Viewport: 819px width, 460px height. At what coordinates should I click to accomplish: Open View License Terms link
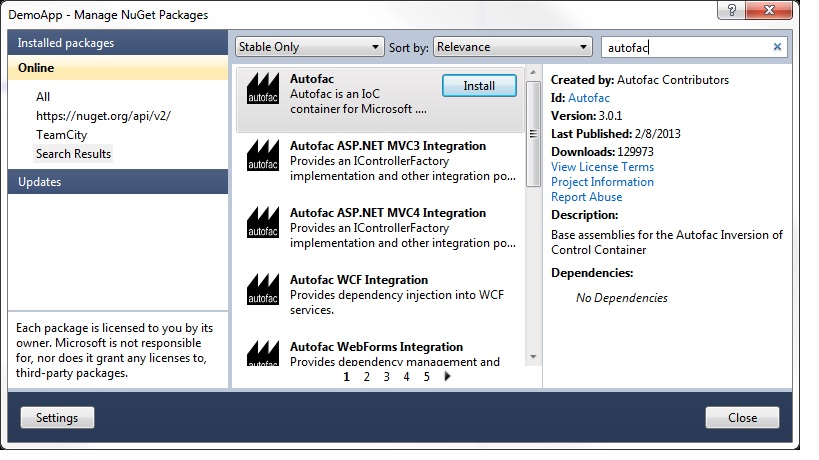(602, 167)
